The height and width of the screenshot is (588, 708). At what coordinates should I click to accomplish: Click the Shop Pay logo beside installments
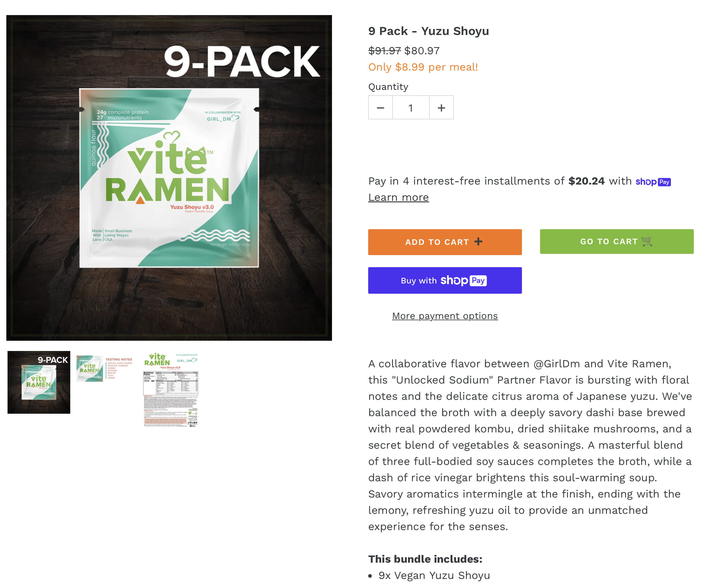click(x=653, y=182)
